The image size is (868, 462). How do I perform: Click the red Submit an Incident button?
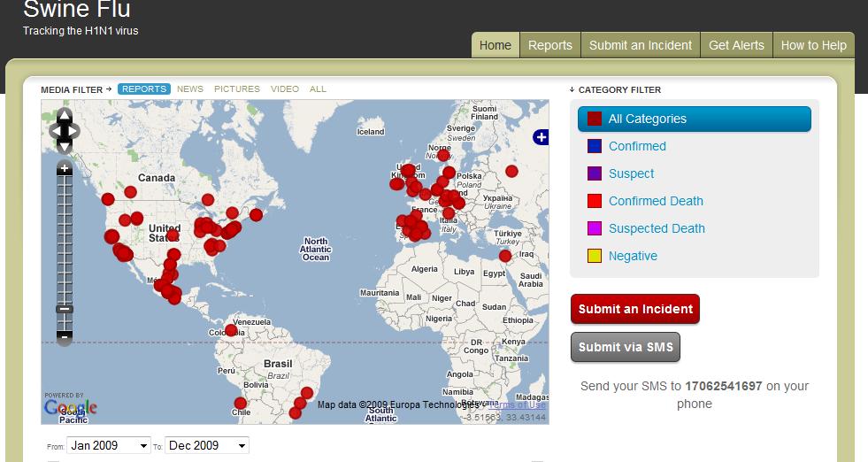[x=635, y=309]
